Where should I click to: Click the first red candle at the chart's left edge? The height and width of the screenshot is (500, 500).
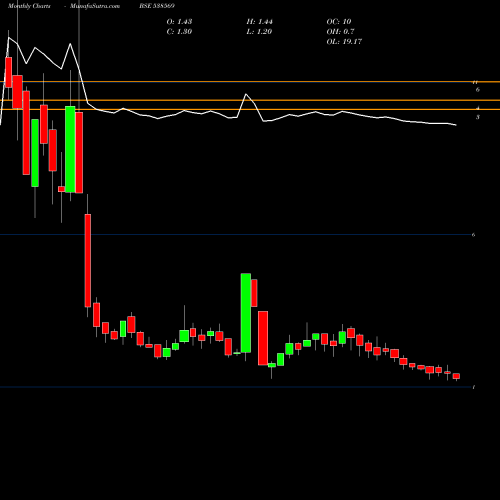8,72
